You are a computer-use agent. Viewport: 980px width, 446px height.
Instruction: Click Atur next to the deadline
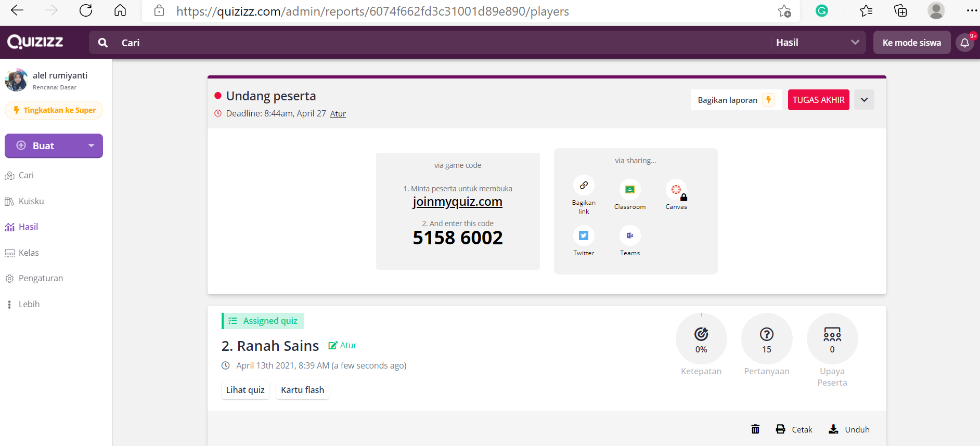tap(338, 114)
